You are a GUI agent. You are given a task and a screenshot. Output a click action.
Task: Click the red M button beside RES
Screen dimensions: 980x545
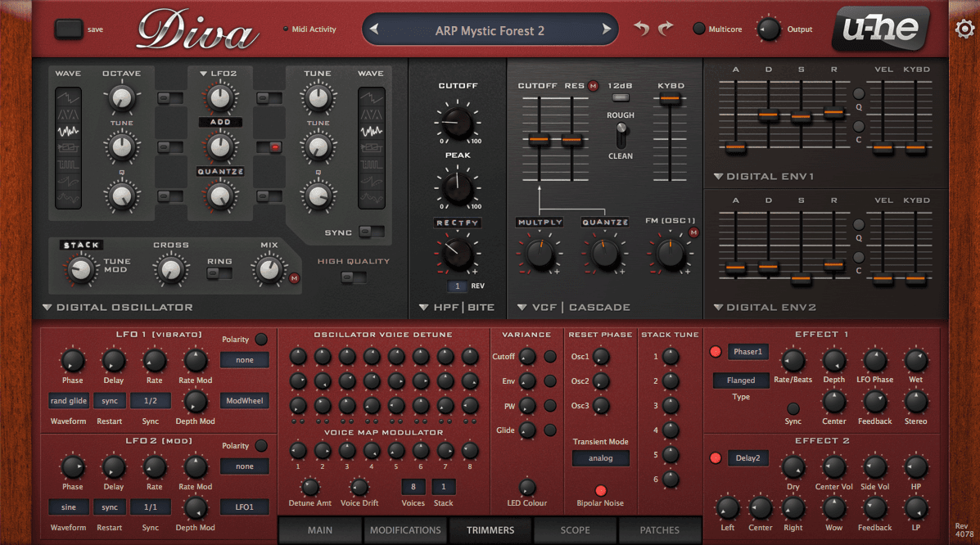[593, 86]
